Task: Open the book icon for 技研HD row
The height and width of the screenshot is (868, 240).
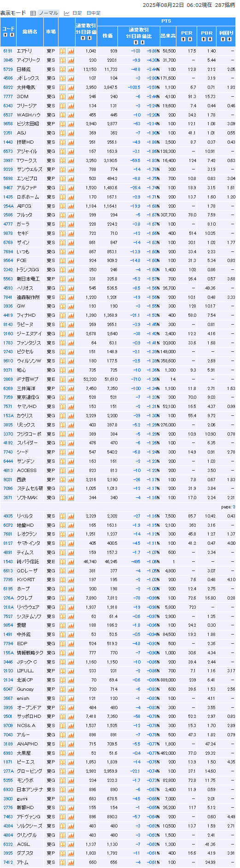Action: point(63,142)
